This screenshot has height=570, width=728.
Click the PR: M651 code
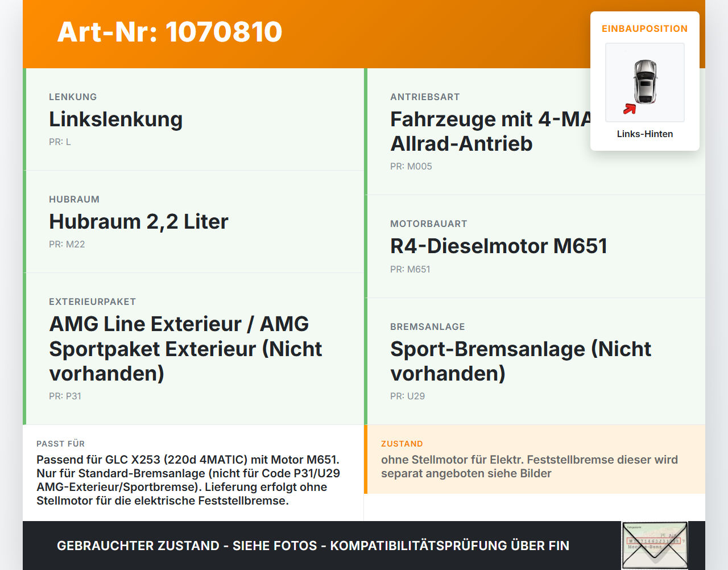coord(410,269)
